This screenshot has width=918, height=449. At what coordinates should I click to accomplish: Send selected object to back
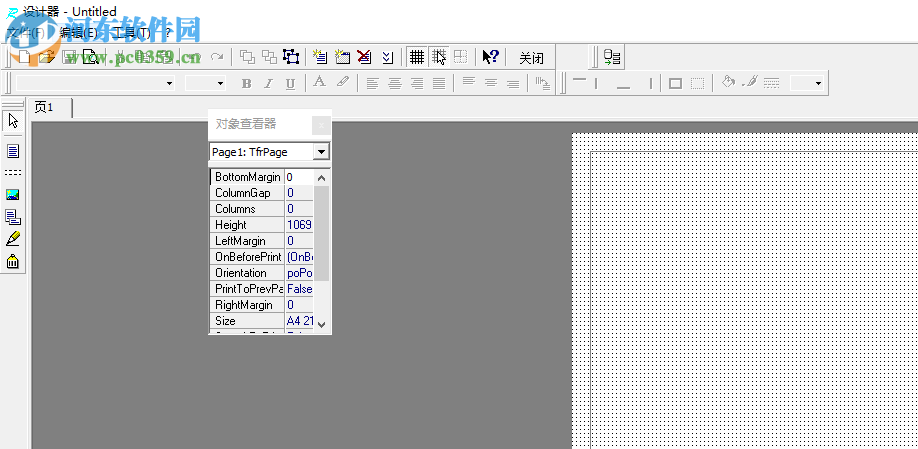click(269, 57)
